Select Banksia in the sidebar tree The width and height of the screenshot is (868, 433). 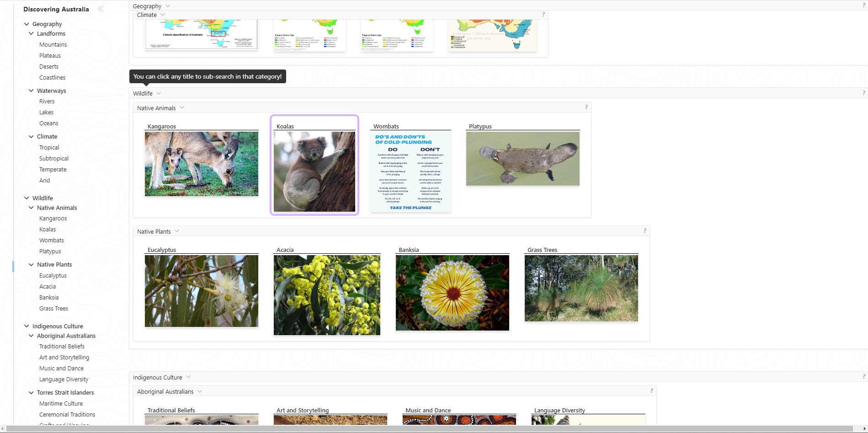click(x=49, y=297)
